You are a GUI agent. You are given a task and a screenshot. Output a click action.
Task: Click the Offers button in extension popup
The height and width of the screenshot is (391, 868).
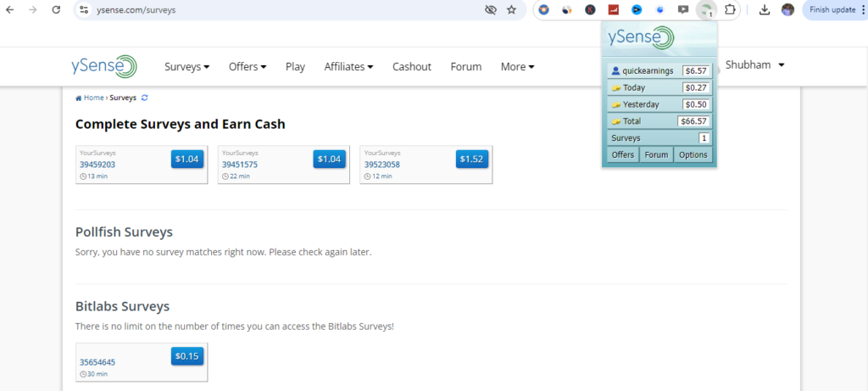click(x=623, y=154)
